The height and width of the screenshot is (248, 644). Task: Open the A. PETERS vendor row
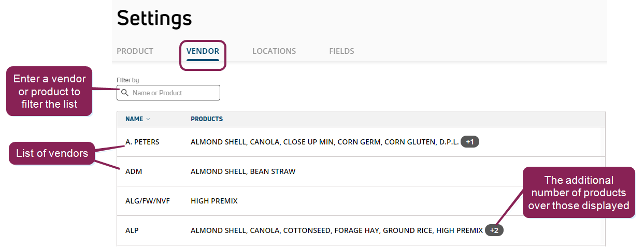click(x=142, y=142)
